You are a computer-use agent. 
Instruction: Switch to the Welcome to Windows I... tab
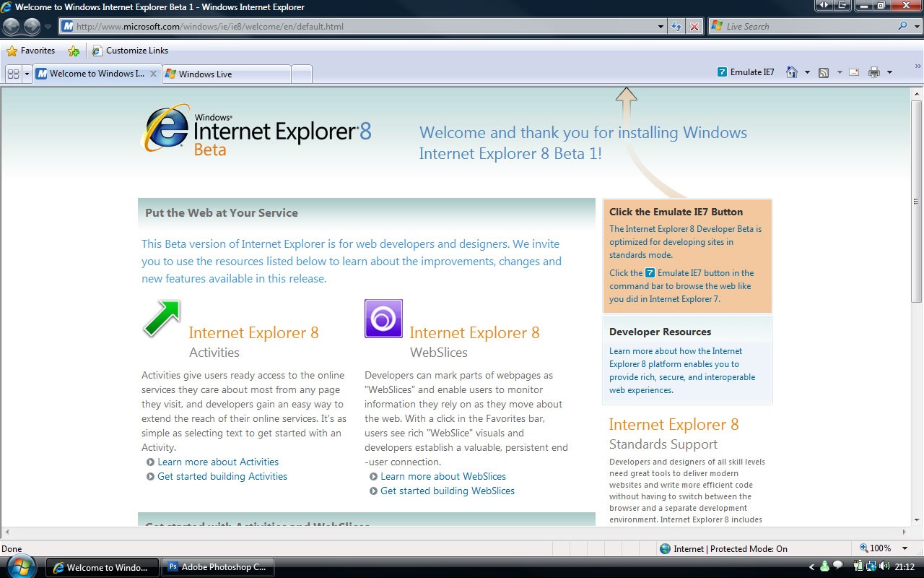(97, 74)
